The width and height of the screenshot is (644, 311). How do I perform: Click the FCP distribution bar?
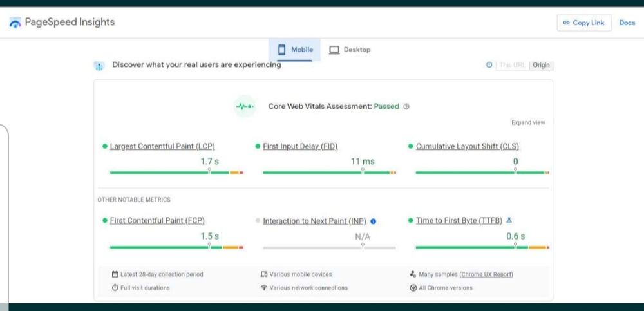click(x=176, y=247)
